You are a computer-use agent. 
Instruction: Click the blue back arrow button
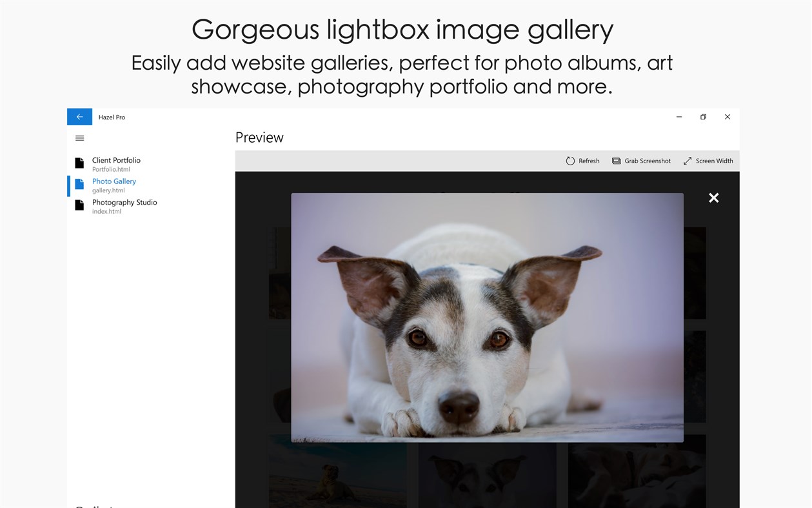point(79,117)
